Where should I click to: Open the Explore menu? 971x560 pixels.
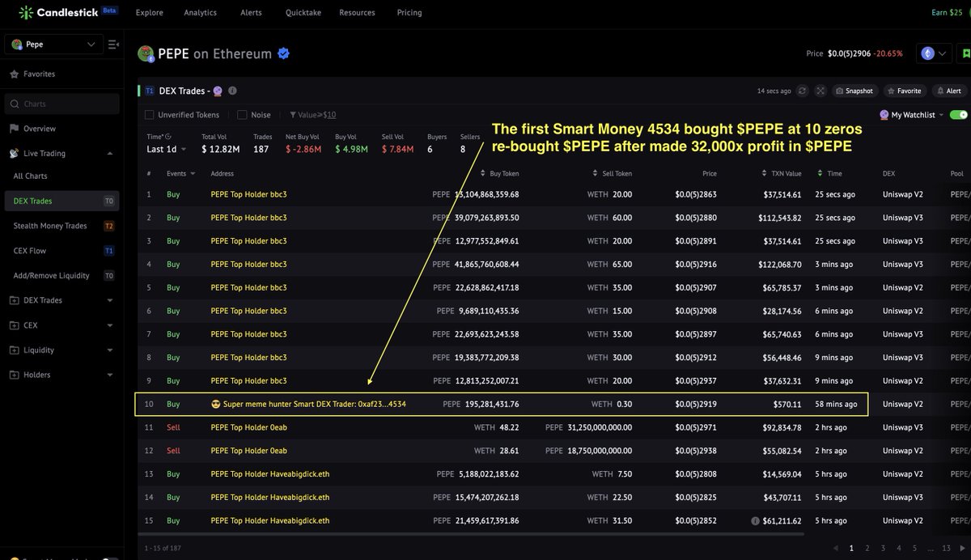pos(150,12)
